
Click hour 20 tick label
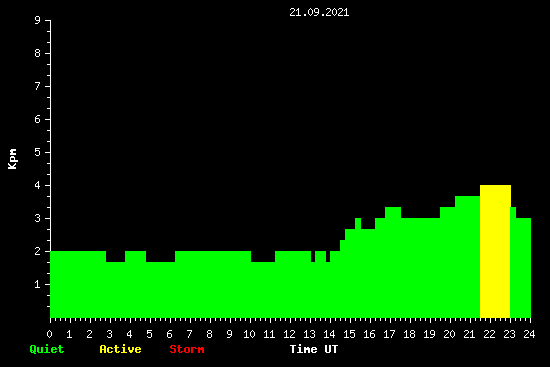click(x=449, y=334)
